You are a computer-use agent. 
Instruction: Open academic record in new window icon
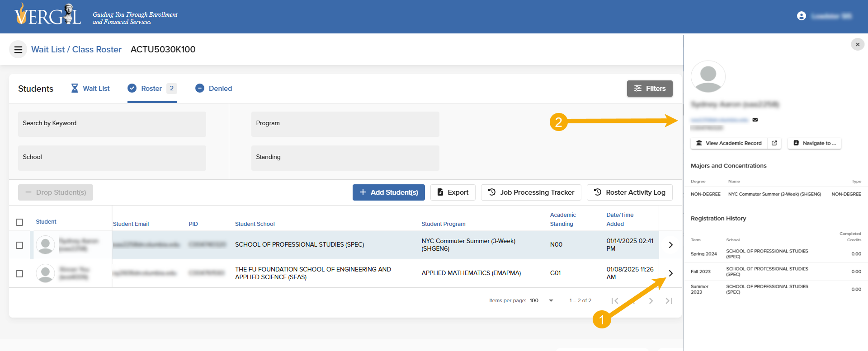point(774,143)
